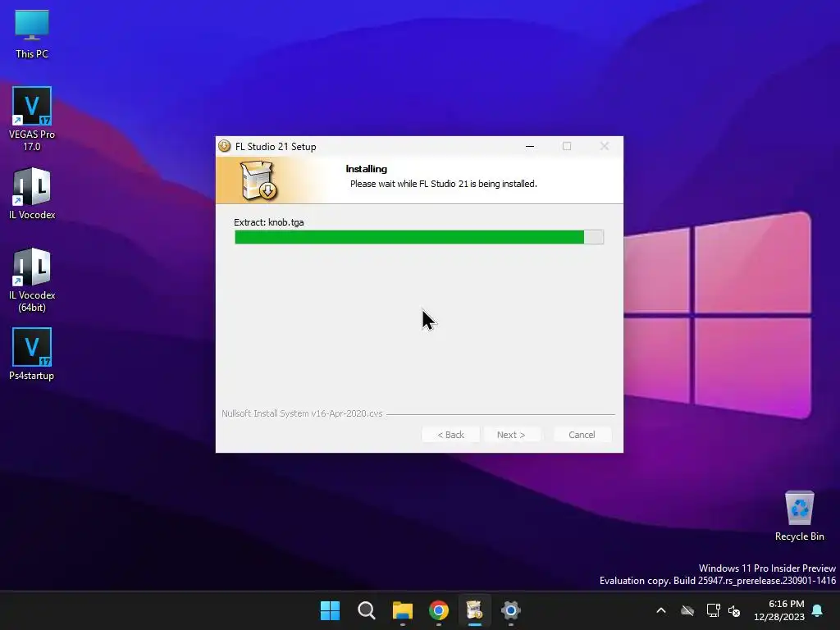Click the 'Nullsoft Install System v16-Apr-2020.cvs' text

tap(302, 413)
